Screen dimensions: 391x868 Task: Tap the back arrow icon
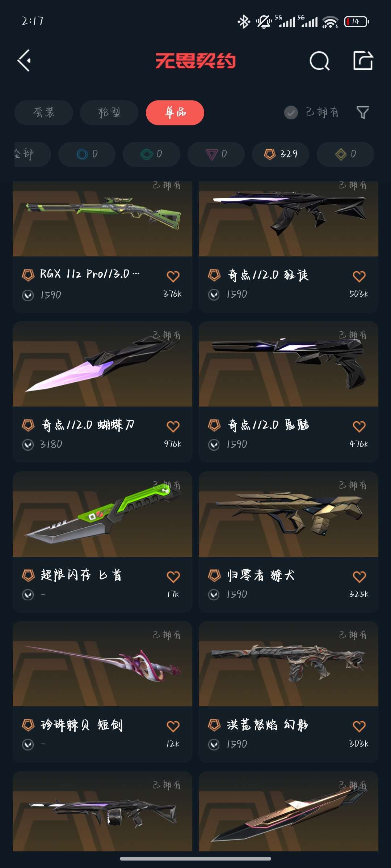point(24,60)
